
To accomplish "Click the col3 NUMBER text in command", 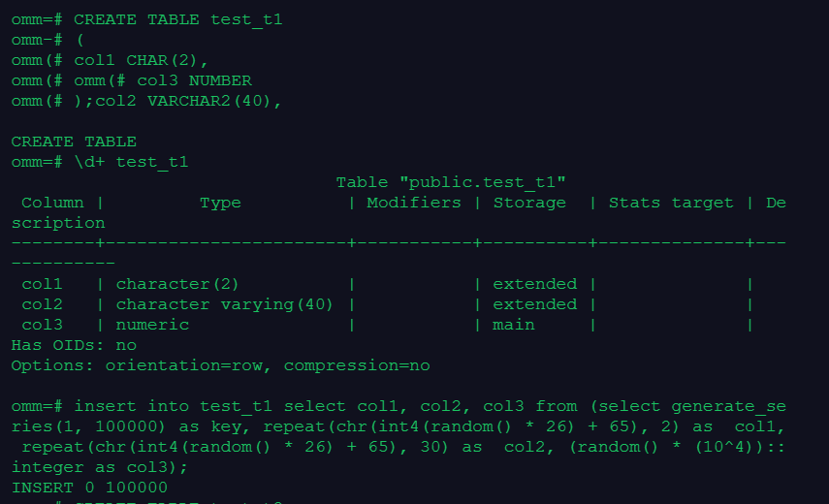I will pos(194,80).
